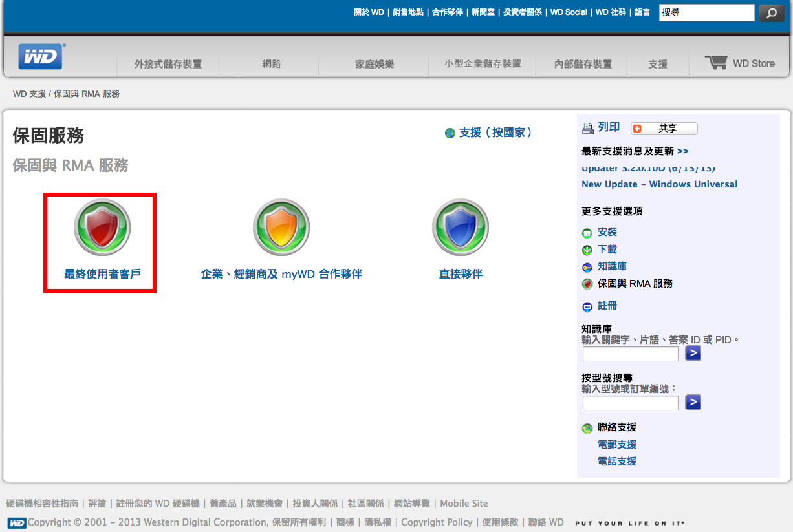
Task: Open 使用條款 footer link
Action: tap(500, 522)
